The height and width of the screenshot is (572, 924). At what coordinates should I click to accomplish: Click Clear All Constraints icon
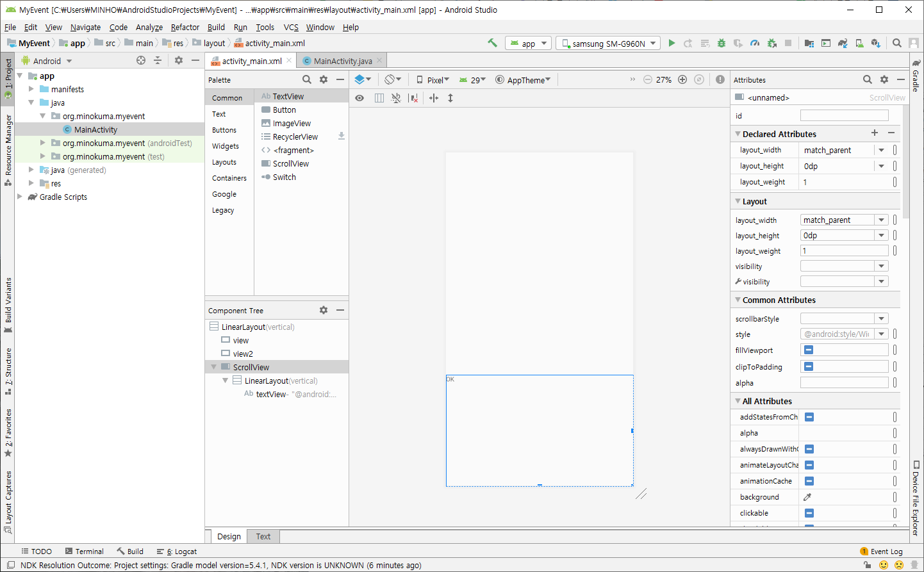[x=414, y=98]
